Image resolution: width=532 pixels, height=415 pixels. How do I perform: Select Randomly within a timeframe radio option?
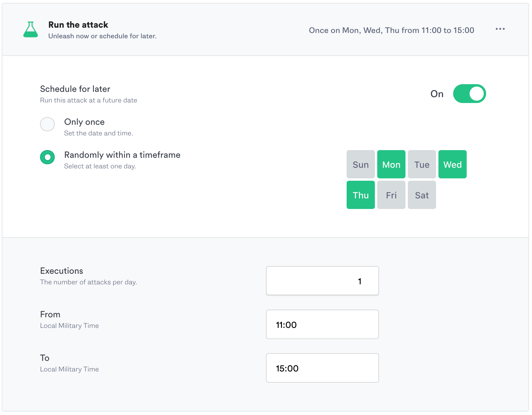pos(47,157)
